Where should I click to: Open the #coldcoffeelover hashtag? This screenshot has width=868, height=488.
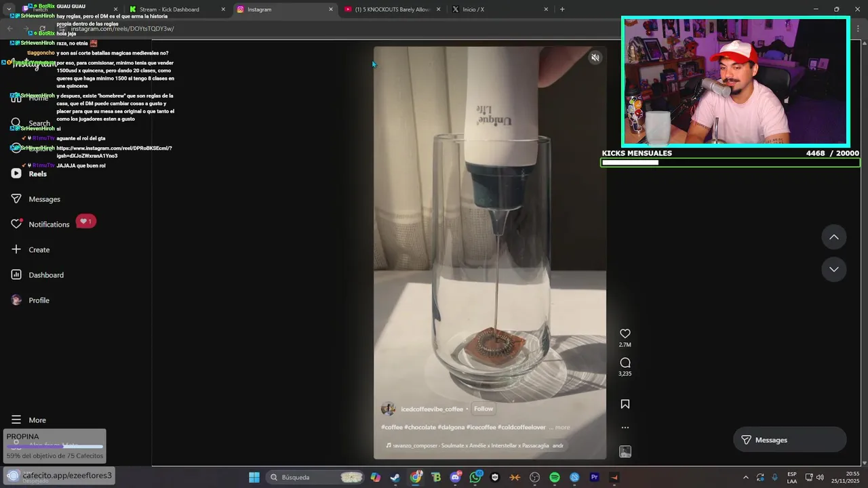[x=521, y=428]
